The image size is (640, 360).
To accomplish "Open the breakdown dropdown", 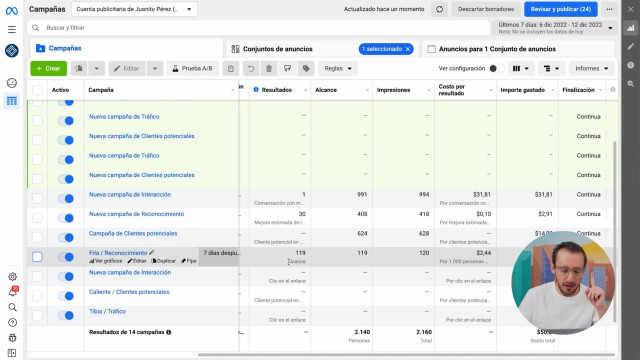I will 551,69.
